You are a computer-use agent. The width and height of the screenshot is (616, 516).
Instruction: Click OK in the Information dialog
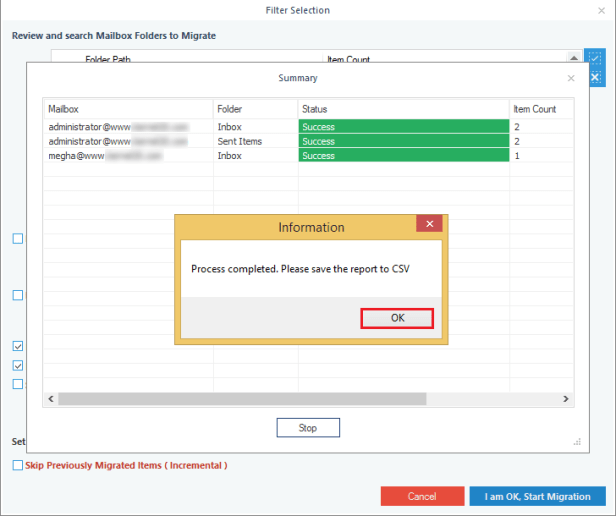point(397,318)
